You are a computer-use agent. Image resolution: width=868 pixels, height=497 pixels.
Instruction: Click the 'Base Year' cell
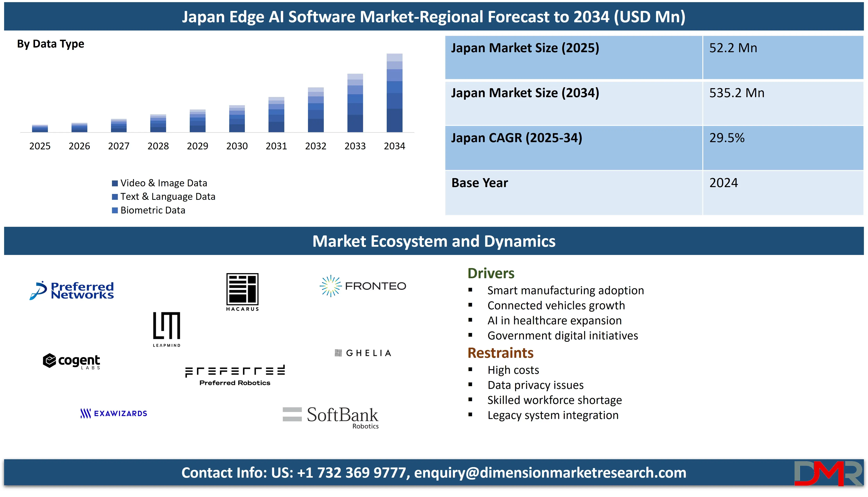574,193
